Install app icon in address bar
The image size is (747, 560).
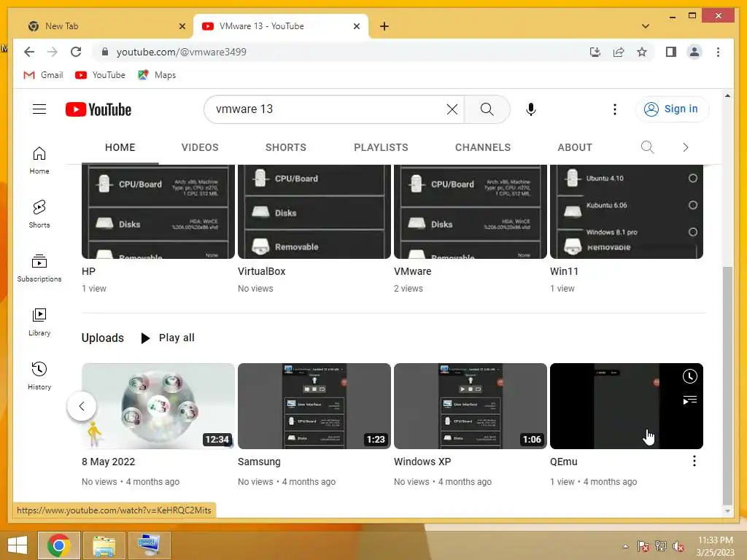pyautogui.click(x=595, y=52)
